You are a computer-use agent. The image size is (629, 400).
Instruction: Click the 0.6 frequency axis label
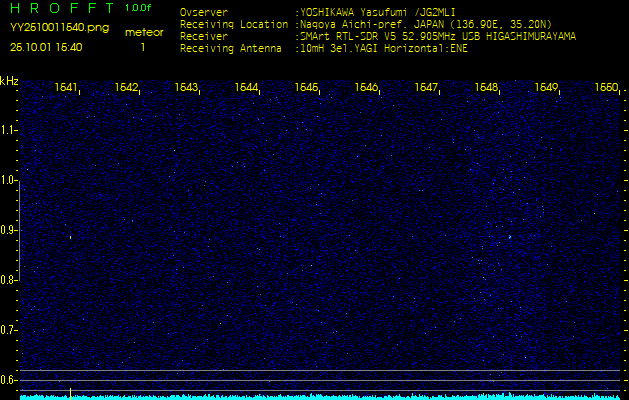click(x=9, y=379)
